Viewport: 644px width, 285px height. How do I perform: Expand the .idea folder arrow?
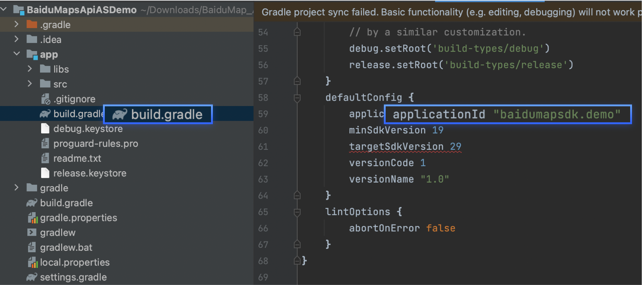[16, 39]
